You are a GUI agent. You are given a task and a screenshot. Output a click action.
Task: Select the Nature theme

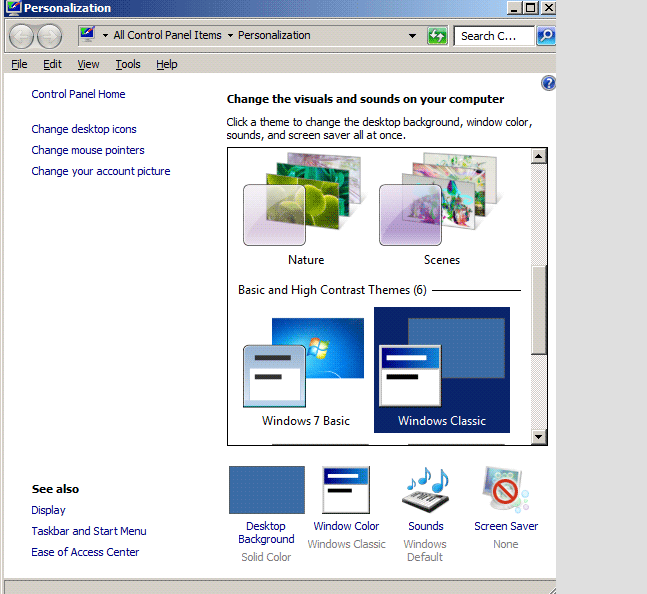(x=306, y=210)
